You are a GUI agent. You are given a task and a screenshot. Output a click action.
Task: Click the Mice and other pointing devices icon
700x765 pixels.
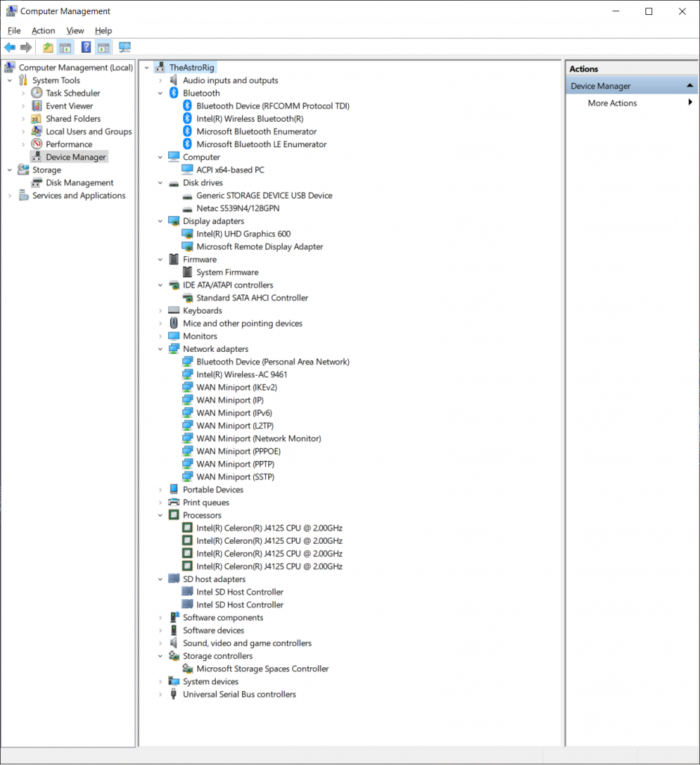point(173,323)
